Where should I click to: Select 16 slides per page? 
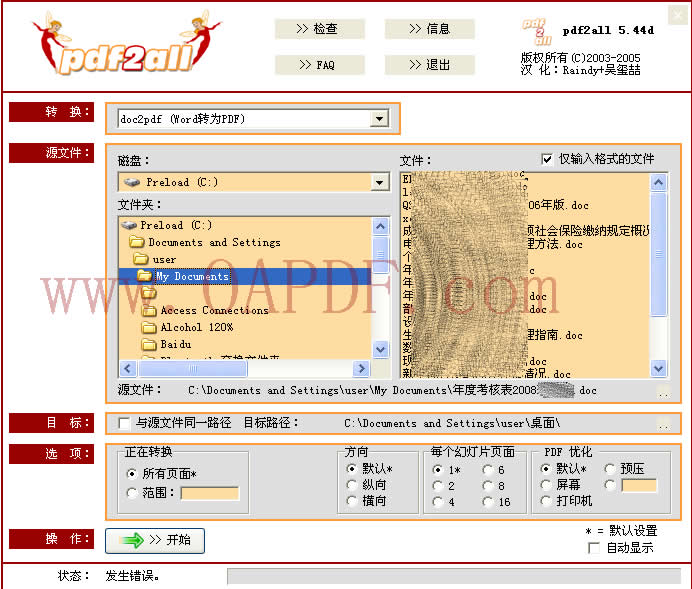pyautogui.click(x=488, y=502)
